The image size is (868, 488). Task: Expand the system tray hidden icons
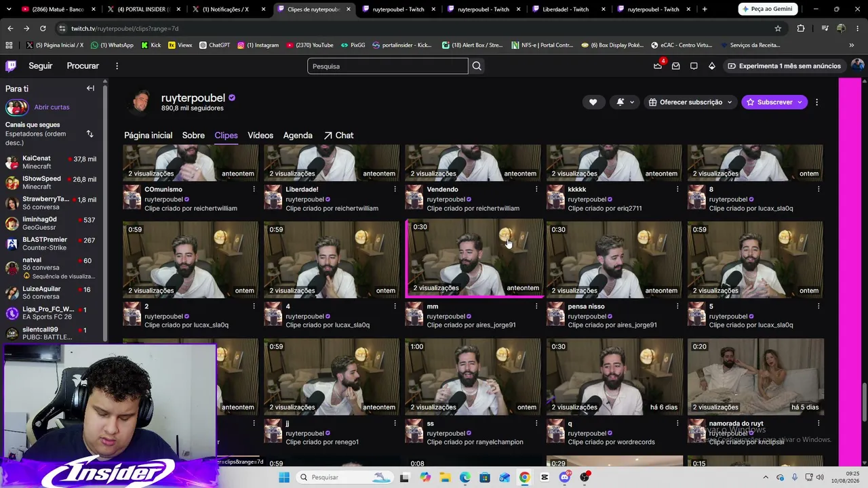pyautogui.click(x=766, y=477)
